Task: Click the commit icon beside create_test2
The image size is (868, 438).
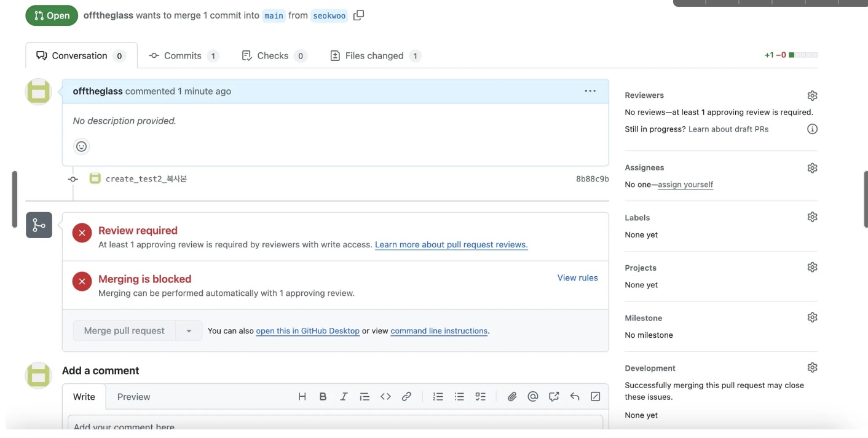Action: tap(73, 179)
